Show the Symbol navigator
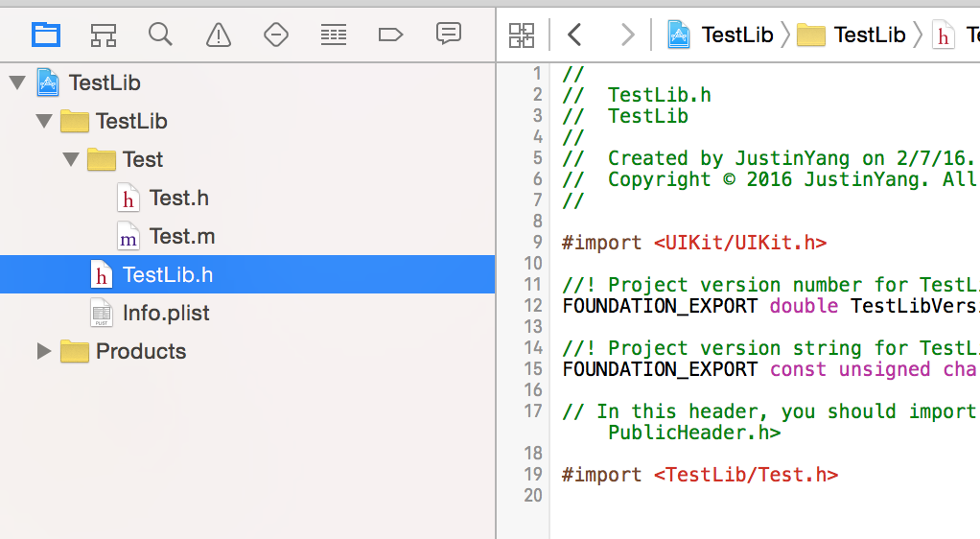 [x=104, y=35]
